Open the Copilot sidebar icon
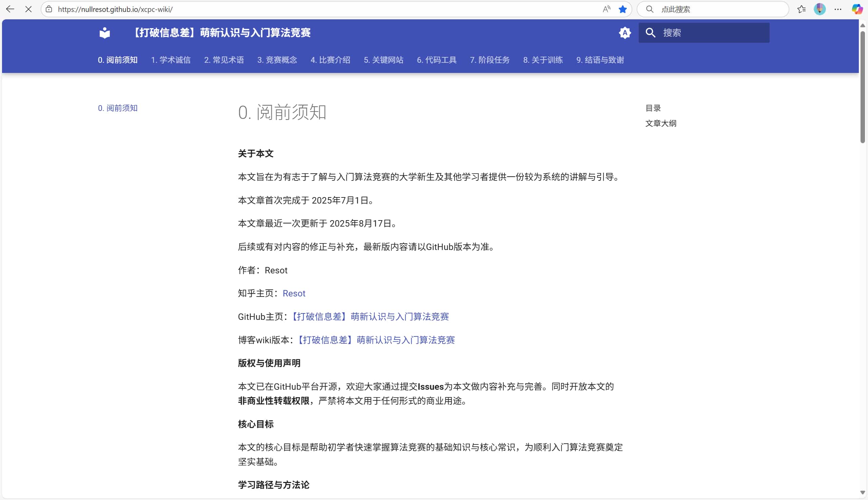The image size is (868, 500). (857, 9)
